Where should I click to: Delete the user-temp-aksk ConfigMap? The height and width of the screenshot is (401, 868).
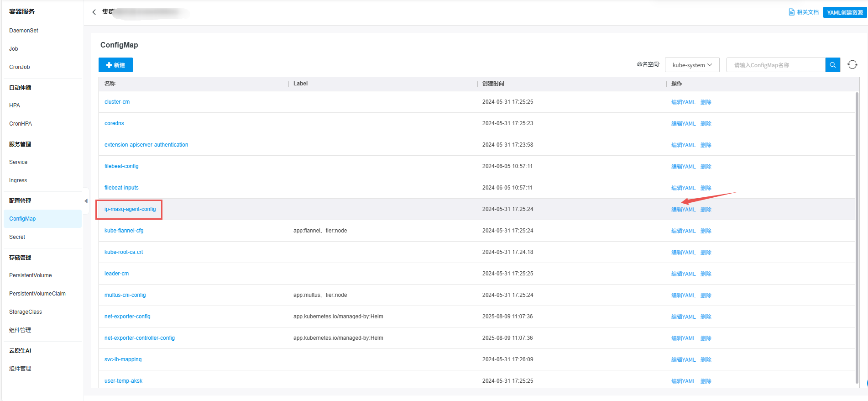(x=706, y=381)
